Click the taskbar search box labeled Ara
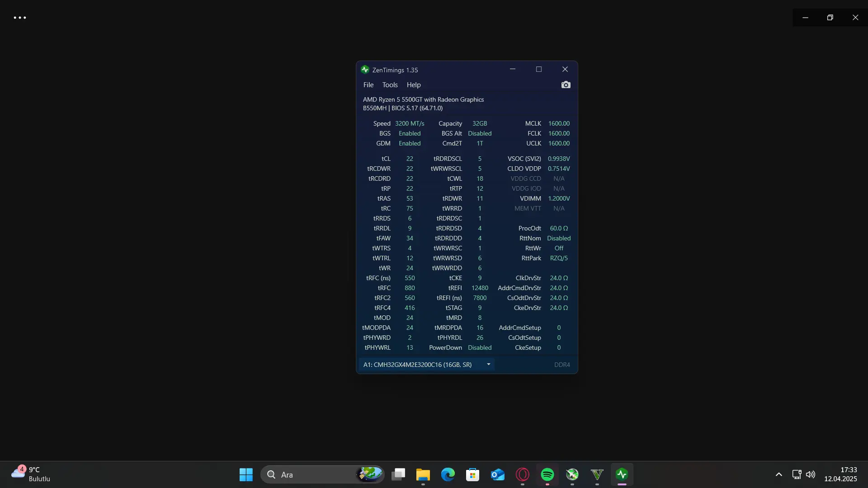This screenshot has height=488, width=868. coord(323,474)
